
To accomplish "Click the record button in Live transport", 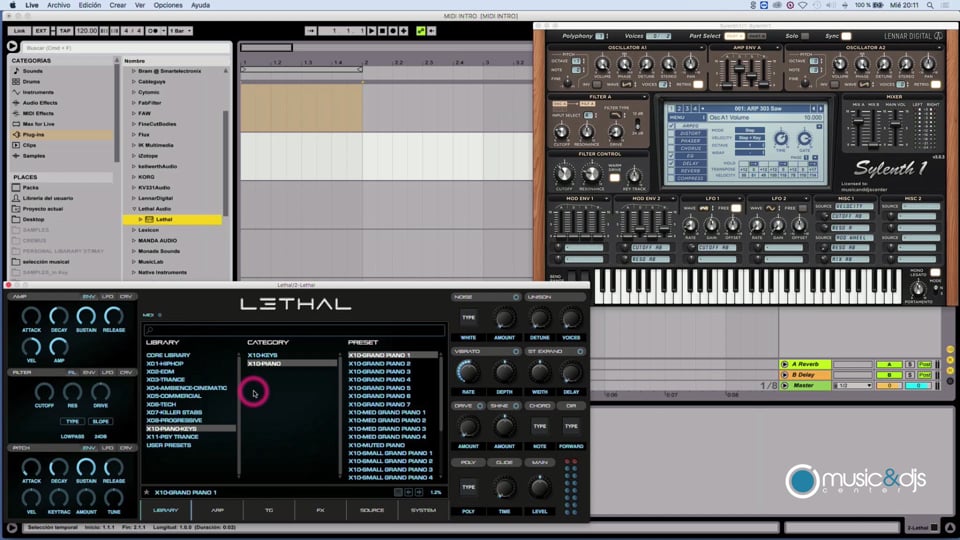I will click(393, 31).
